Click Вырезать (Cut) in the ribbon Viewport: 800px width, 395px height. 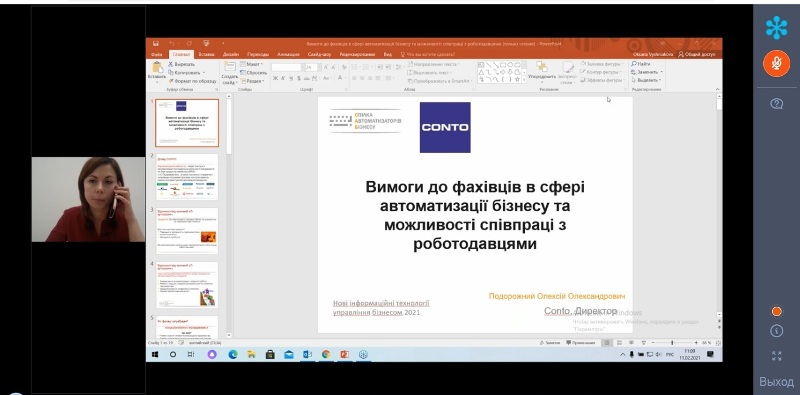click(182, 64)
